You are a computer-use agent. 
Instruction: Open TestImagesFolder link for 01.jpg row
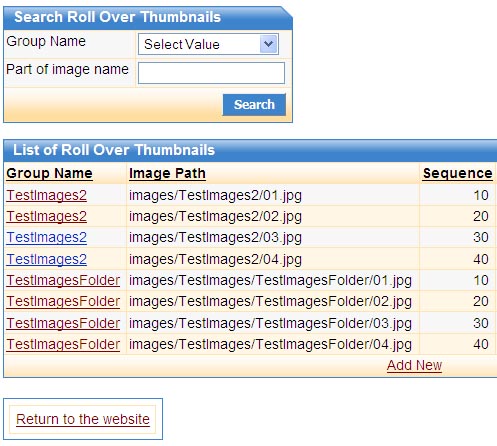pos(63,280)
